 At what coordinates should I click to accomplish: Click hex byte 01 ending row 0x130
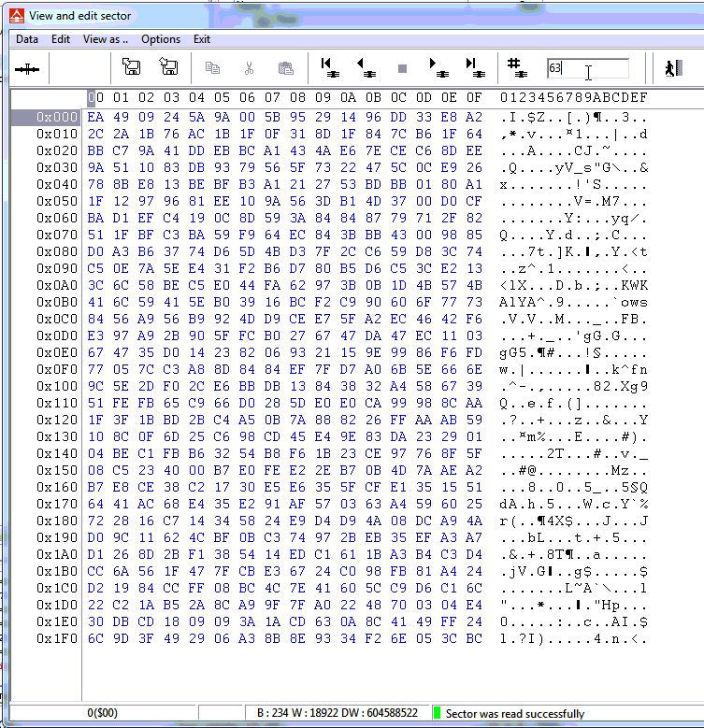474,436
